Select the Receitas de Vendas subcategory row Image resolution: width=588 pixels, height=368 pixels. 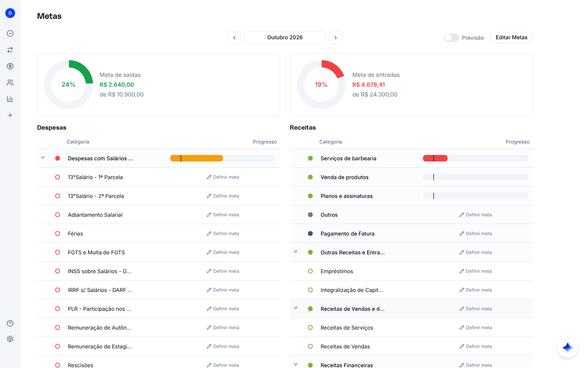411,346
